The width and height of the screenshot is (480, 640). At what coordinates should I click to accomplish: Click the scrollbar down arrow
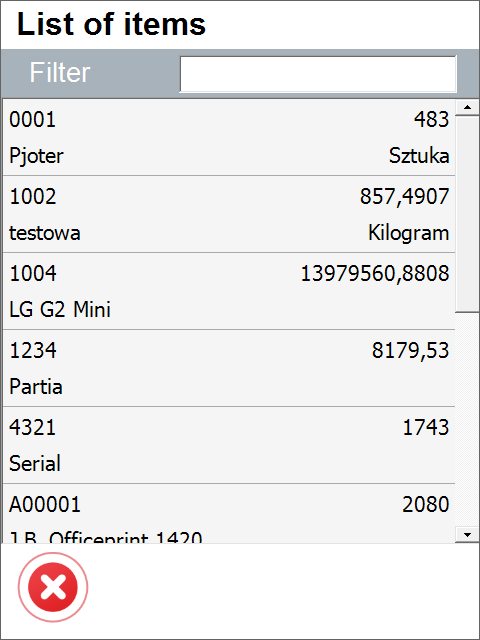[467, 534]
